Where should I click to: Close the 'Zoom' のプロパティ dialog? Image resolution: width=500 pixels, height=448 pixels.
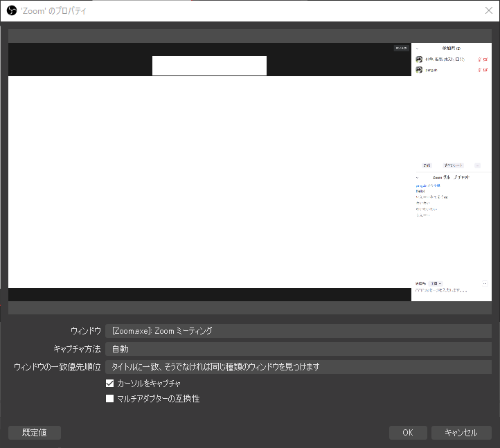click(x=488, y=10)
